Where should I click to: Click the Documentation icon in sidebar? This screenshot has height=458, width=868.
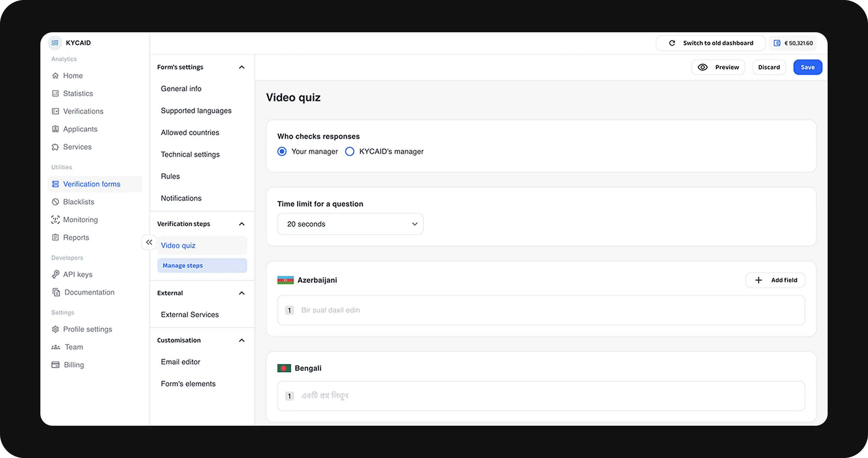55,292
